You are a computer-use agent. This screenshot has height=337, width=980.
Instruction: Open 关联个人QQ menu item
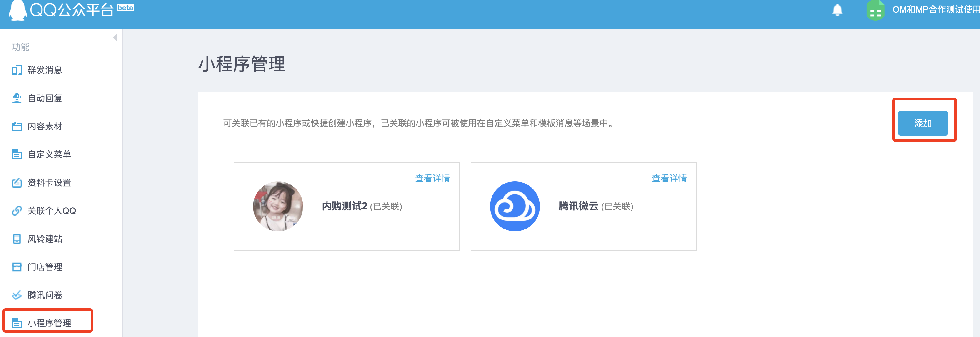52,211
